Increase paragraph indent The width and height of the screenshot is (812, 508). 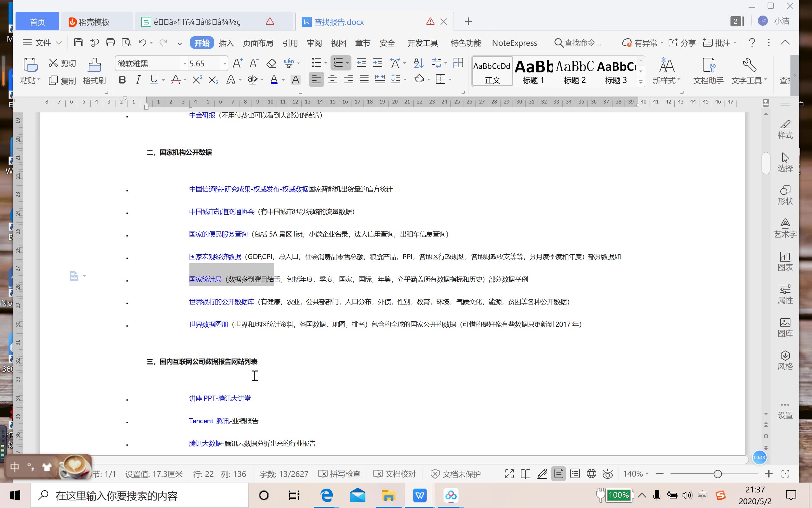click(377, 63)
